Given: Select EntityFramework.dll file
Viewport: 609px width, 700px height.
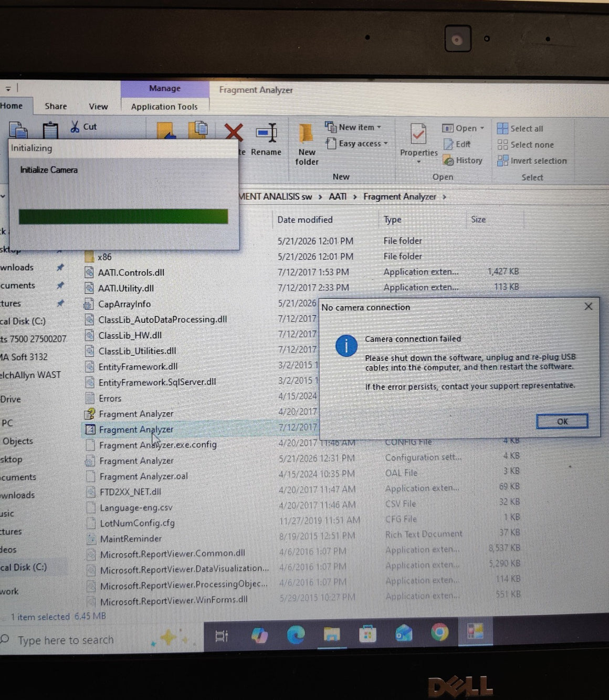Looking at the screenshot, I should 138,367.
